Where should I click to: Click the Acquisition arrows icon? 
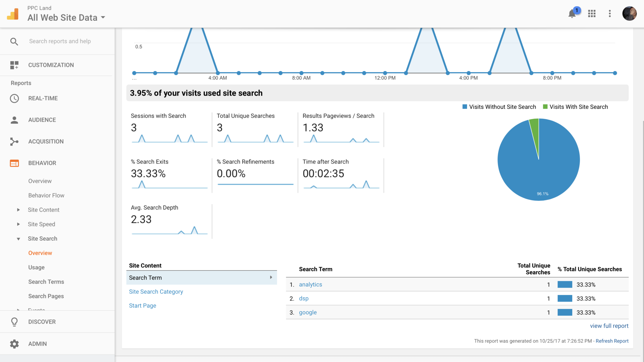(x=14, y=142)
